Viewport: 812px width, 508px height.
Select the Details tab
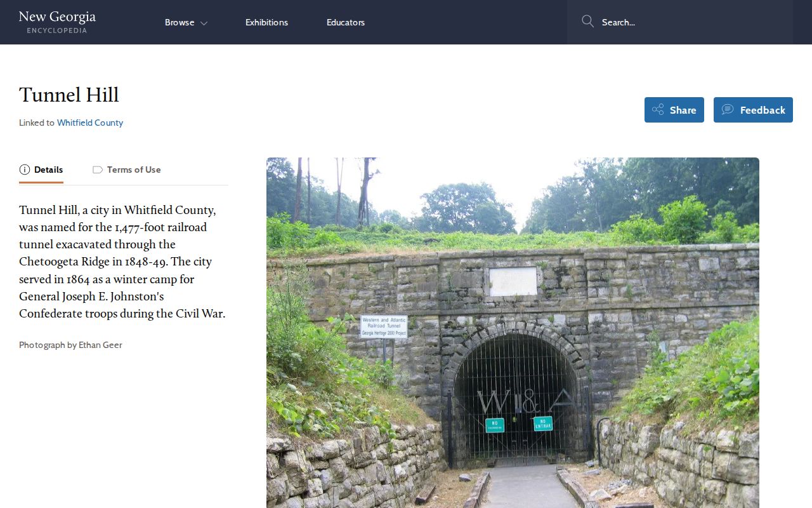[41, 170]
